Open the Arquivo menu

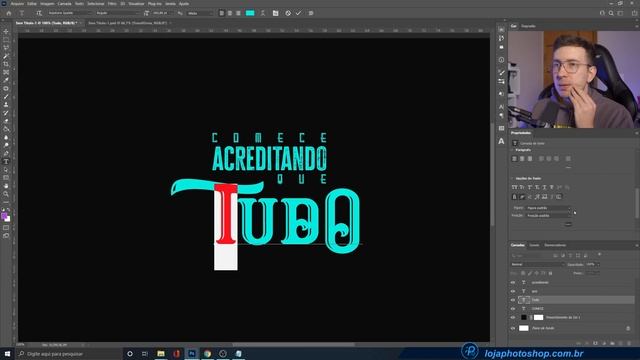coord(17,4)
